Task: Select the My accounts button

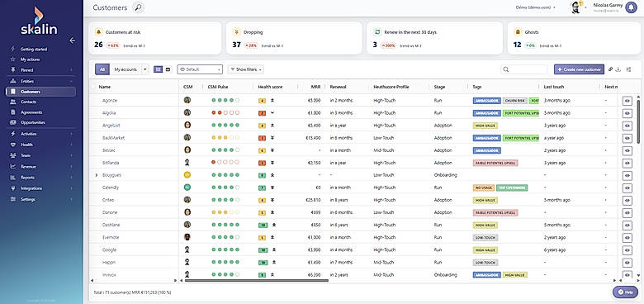Action: click(125, 69)
